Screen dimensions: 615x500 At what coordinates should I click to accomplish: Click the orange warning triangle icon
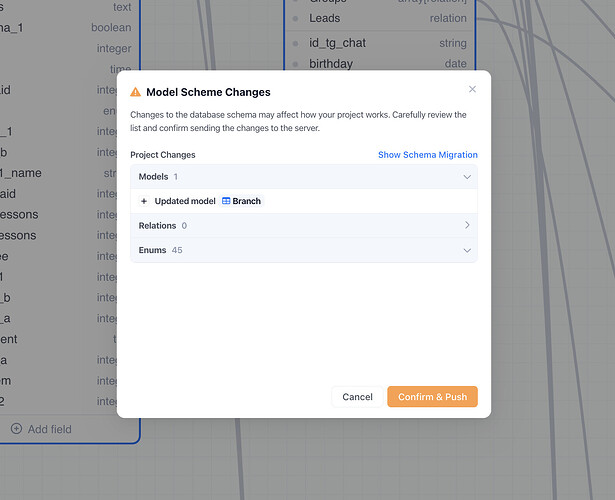pyautogui.click(x=135, y=92)
